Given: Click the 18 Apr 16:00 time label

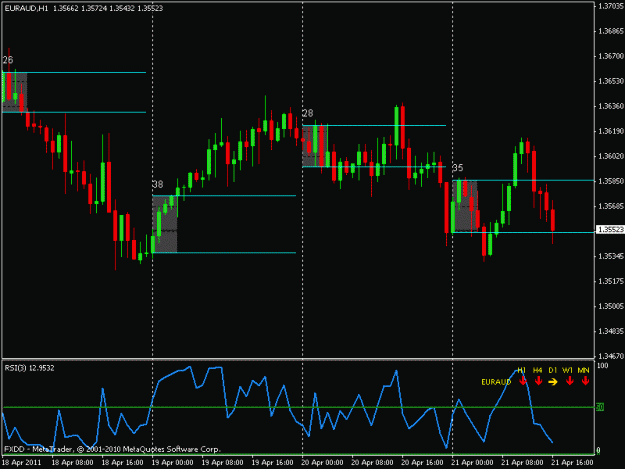Looking at the screenshot, I should [x=122, y=463].
